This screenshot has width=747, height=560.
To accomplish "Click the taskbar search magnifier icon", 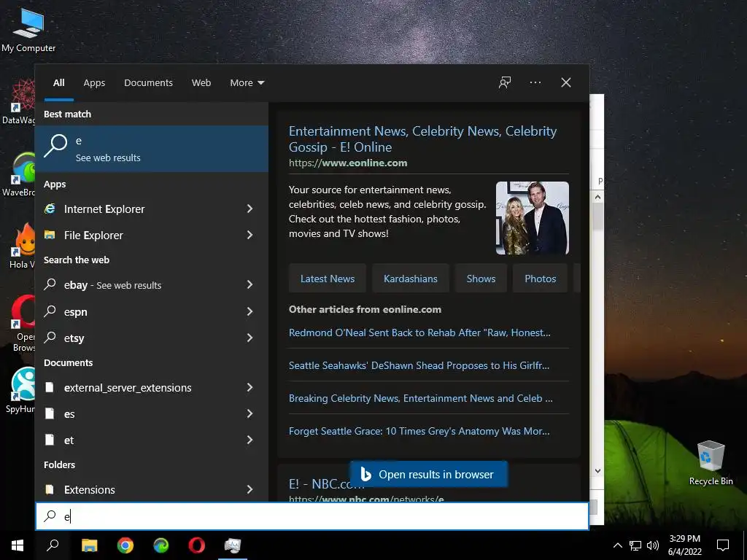I will (x=53, y=545).
